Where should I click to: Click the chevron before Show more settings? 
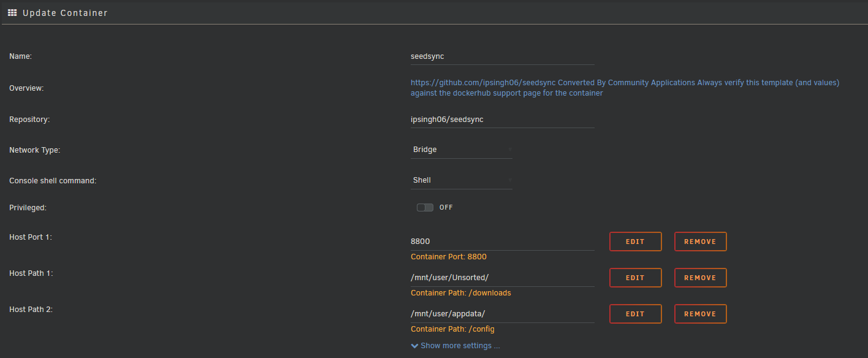414,345
